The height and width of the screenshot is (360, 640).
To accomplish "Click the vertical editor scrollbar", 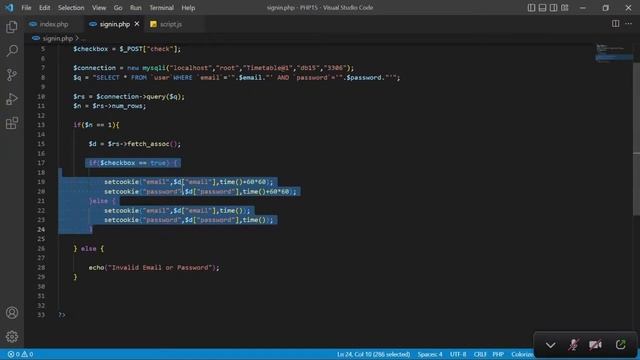I will click(636, 139).
